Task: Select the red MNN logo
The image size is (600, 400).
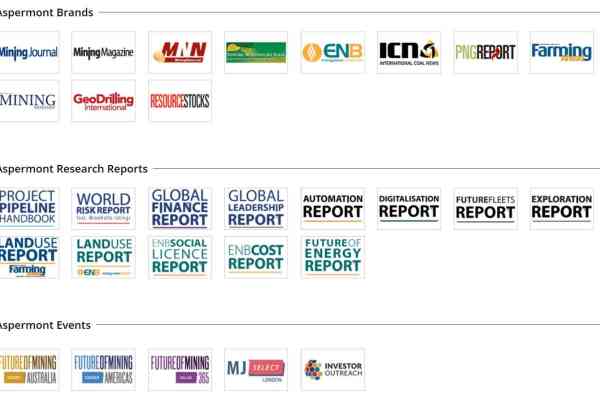Action: point(180,52)
